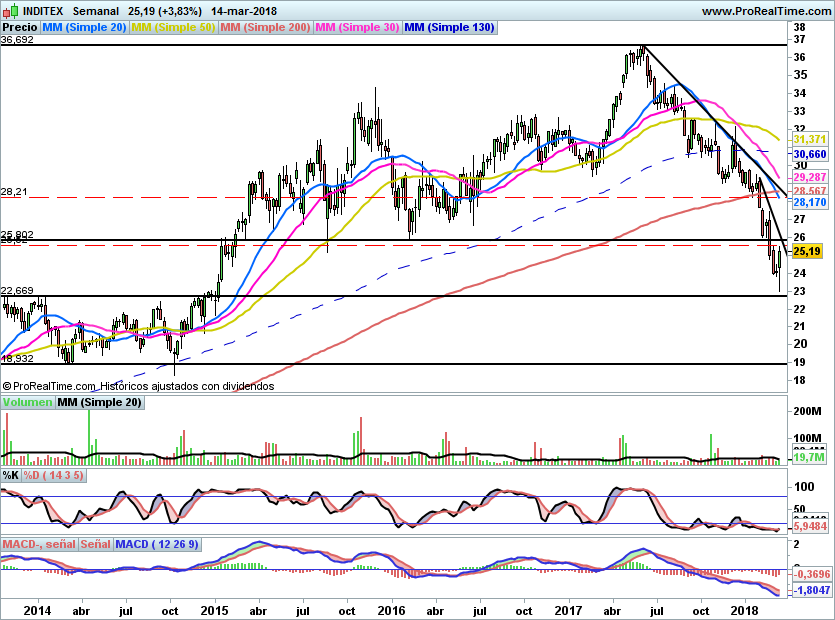Click the 200M volume axis label
This screenshot has width=835, height=620.
tap(807, 411)
